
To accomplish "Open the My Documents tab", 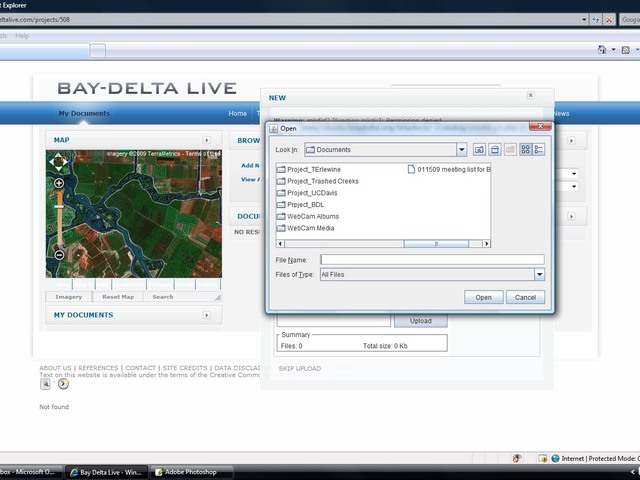I will [x=84, y=113].
